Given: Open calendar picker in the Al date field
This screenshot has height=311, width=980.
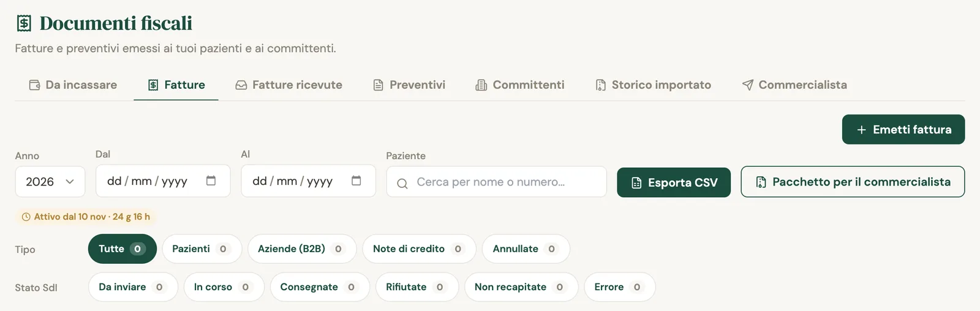Looking at the screenshot, I should (x=356, y=181).
